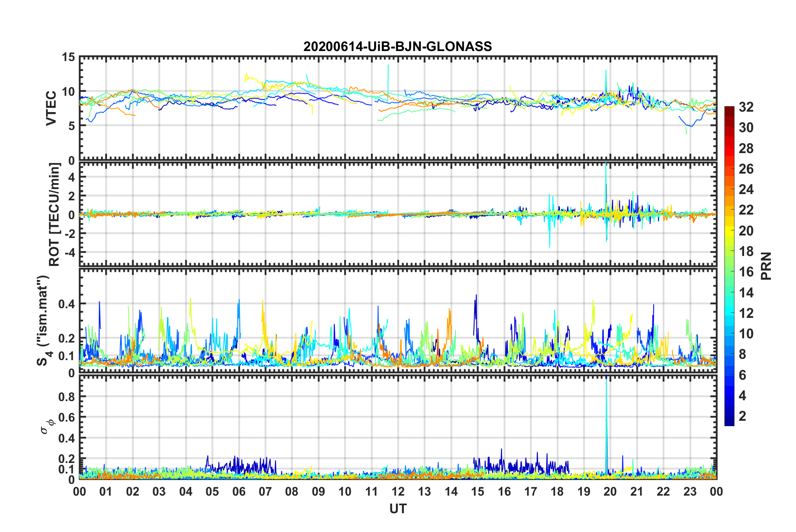Click the PRN colorbar gradient
The width and height of the screenshot is (796, 532).
point(729,266)
